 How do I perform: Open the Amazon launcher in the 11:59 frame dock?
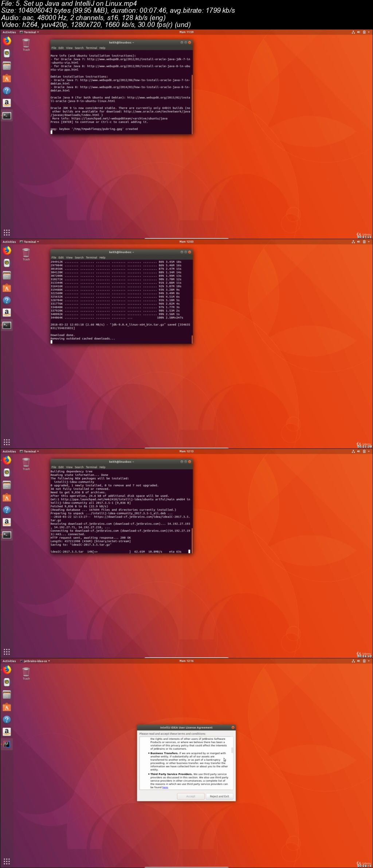[x=7, y=103]
